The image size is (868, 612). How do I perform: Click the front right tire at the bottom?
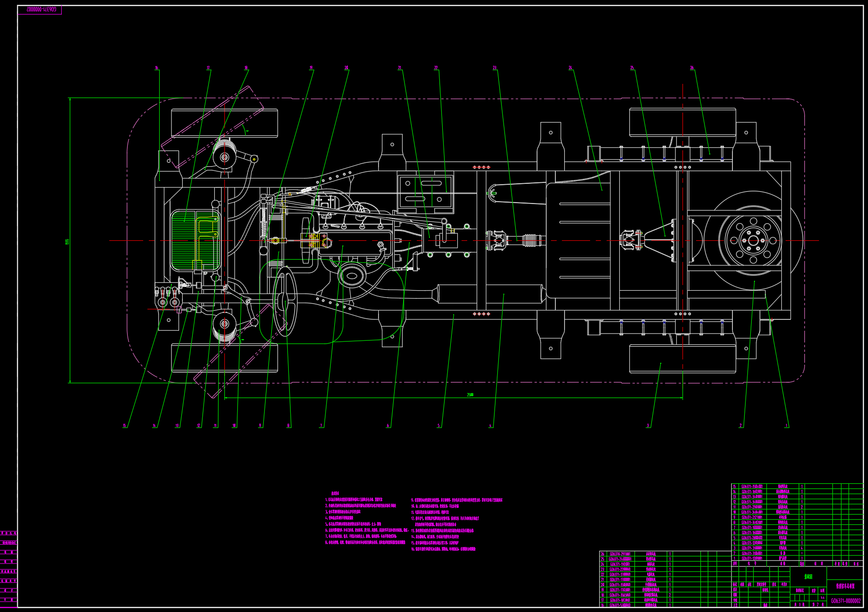[x=224, y=358]
